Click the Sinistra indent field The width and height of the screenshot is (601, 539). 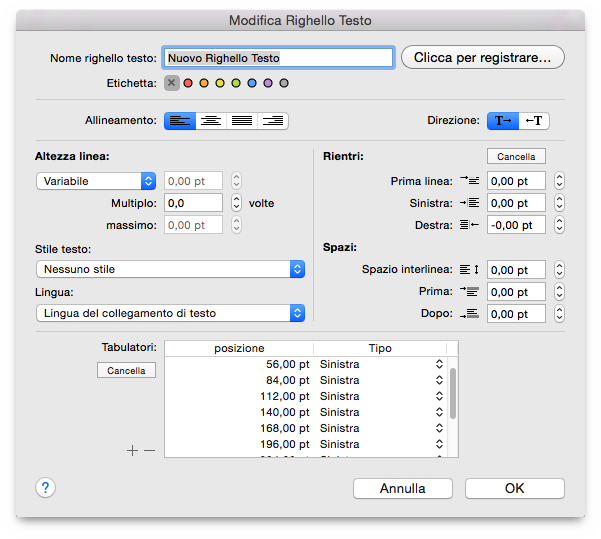(516, 203)
